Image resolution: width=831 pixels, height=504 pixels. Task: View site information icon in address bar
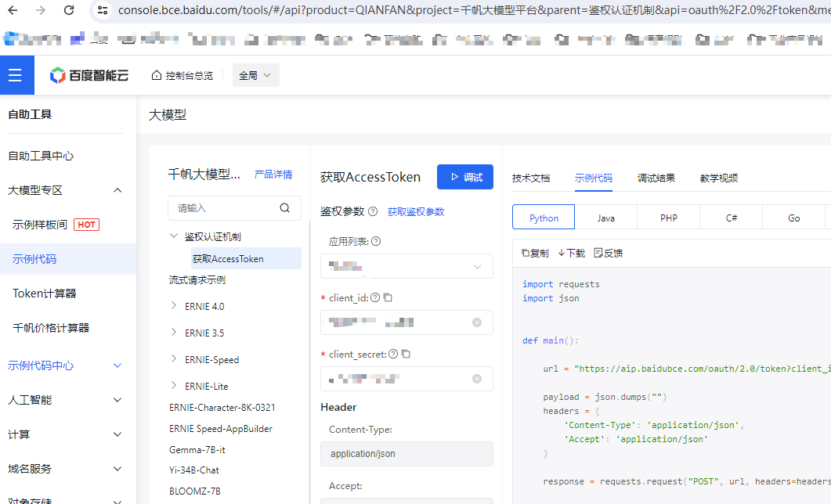click(103, 10)
